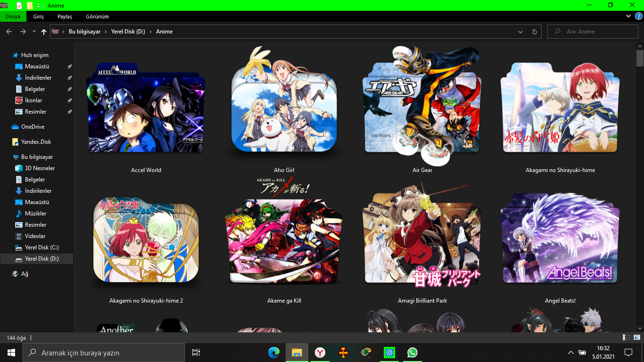This screenshot has height=362, width=644.
Task: Select Yerel Disk (C:) in the sidebar
Action: click(x=41, y=247)
